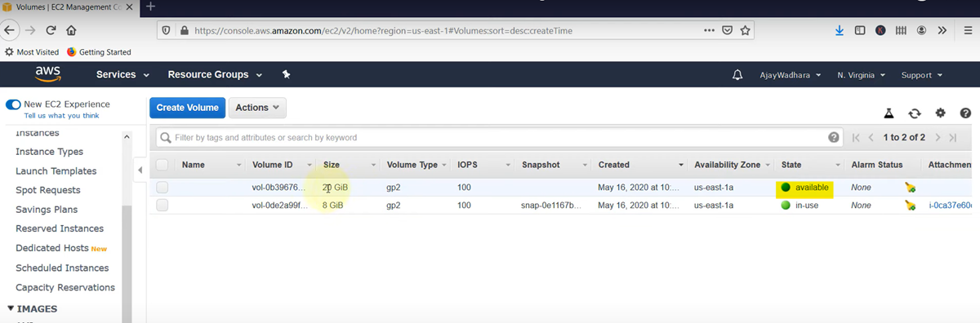This screenshot has width=980, height=323.
Task: Sort by the Size column header
Action: pos(332,164)
